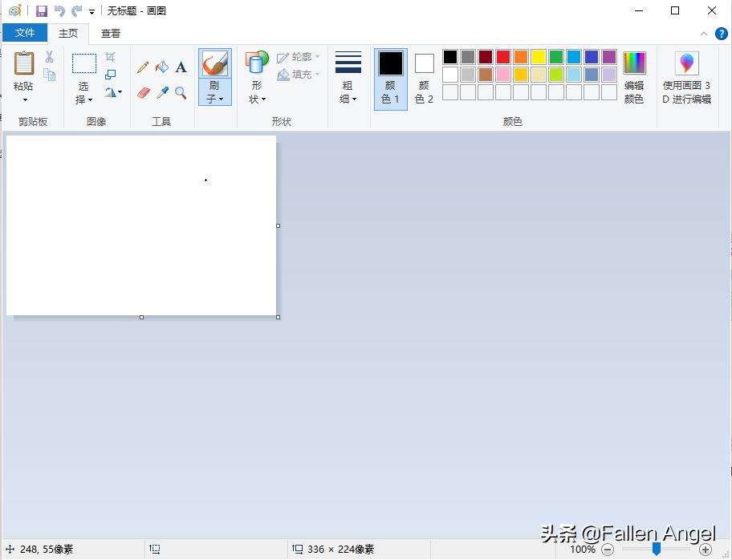Select the Eraser tool
732x560 pixels.
142,92
